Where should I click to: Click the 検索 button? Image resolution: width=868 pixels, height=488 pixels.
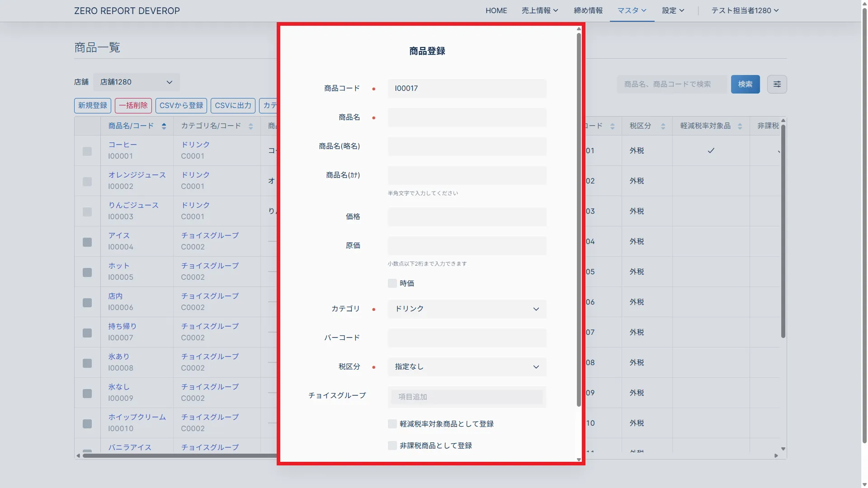pyautogui.click(x=745, y=84)
